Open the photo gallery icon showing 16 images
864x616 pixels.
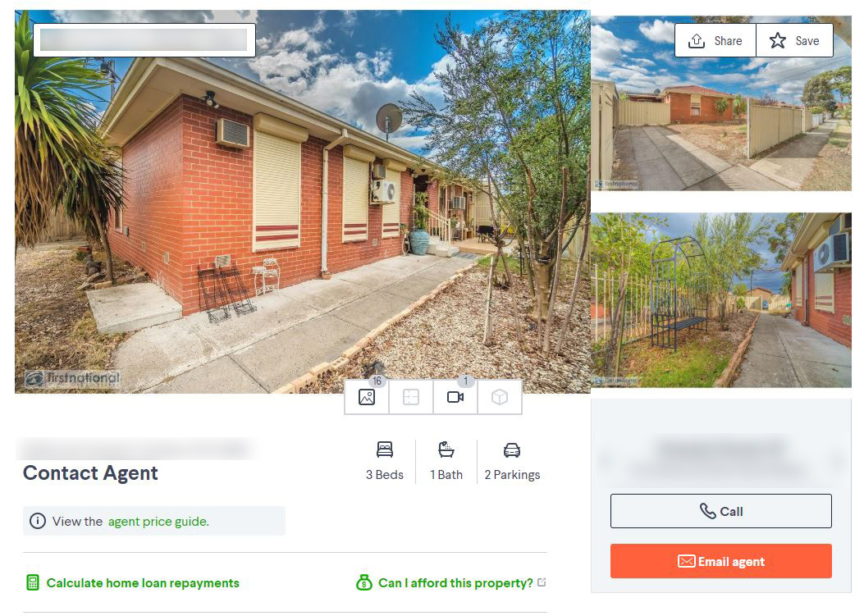click(x=367, y=397)
